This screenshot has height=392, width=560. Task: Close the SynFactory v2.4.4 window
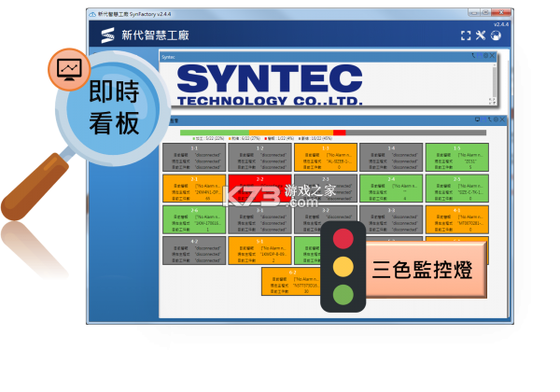tap(501, 12)
